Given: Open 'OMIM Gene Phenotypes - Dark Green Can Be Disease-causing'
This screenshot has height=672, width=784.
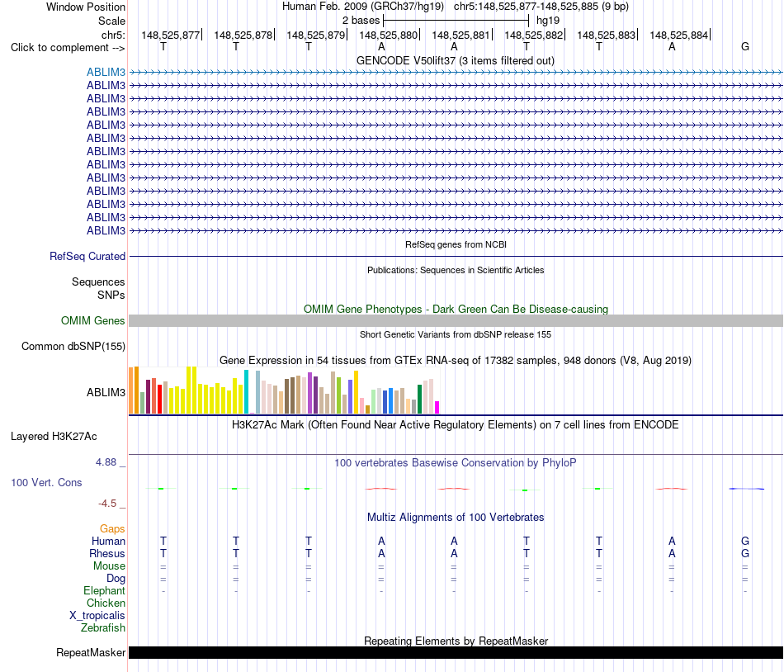Looking at the screenshot, I should (456, 309).
